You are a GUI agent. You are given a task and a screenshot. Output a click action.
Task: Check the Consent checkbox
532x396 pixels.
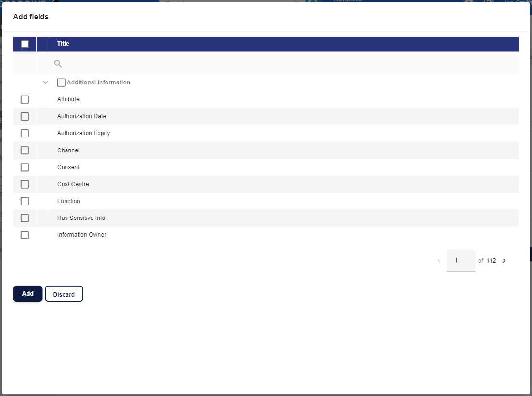[25, 167]
